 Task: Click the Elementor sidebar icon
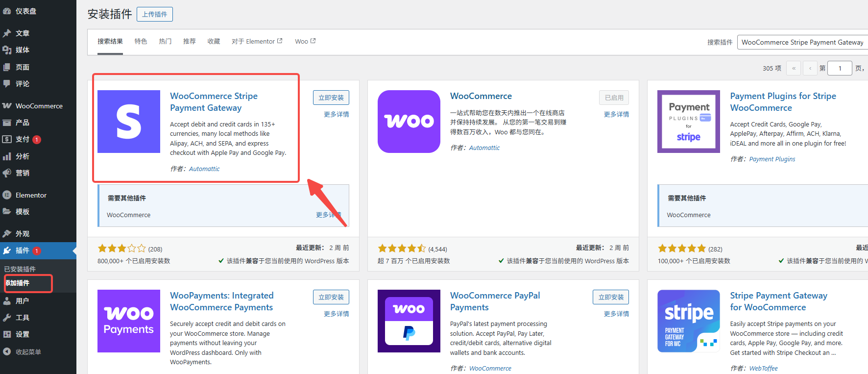coord(7,195)
